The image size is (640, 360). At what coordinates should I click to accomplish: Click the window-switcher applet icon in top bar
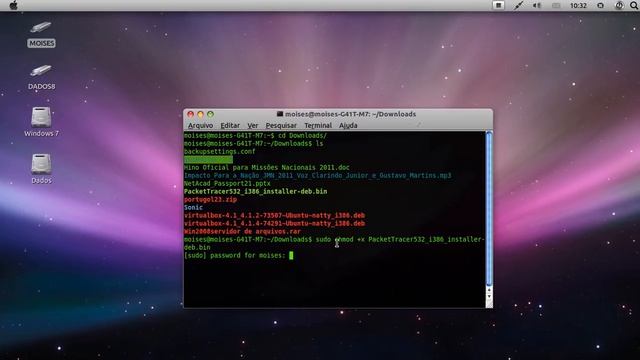(498, 5)
